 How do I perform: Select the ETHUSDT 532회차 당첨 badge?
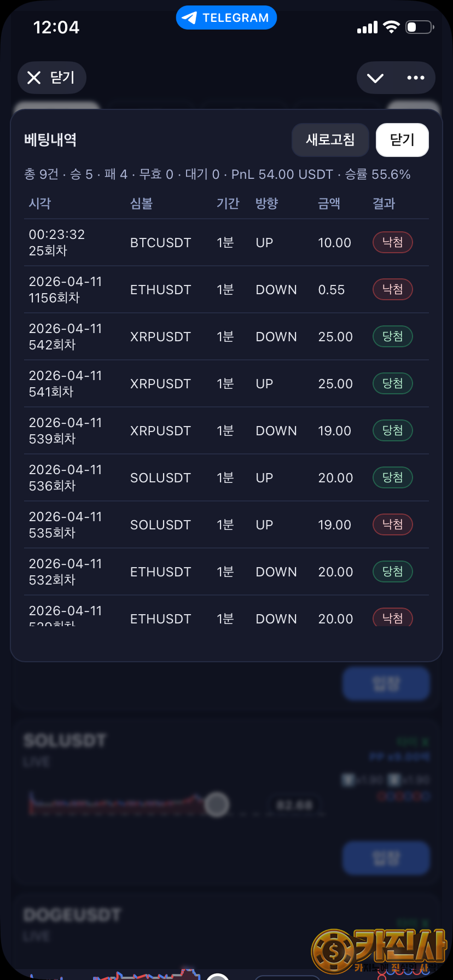(x=392, y=571)
